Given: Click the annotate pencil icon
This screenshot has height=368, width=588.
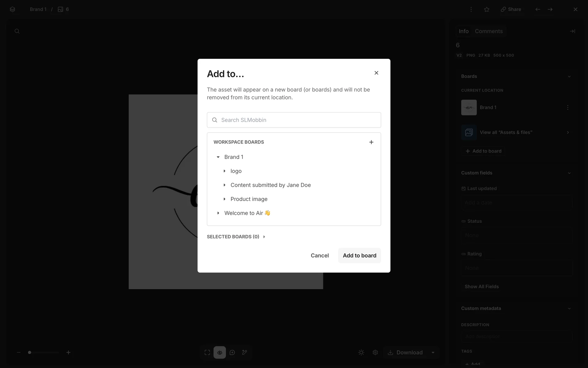Looking at the screenshot, I should [x=244, y=352].
